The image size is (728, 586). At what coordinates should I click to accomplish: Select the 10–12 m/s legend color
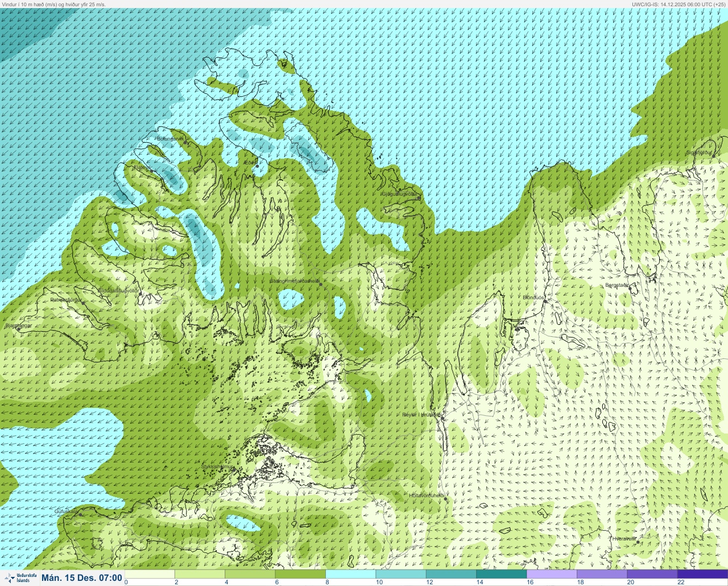[x=400, y=574]
